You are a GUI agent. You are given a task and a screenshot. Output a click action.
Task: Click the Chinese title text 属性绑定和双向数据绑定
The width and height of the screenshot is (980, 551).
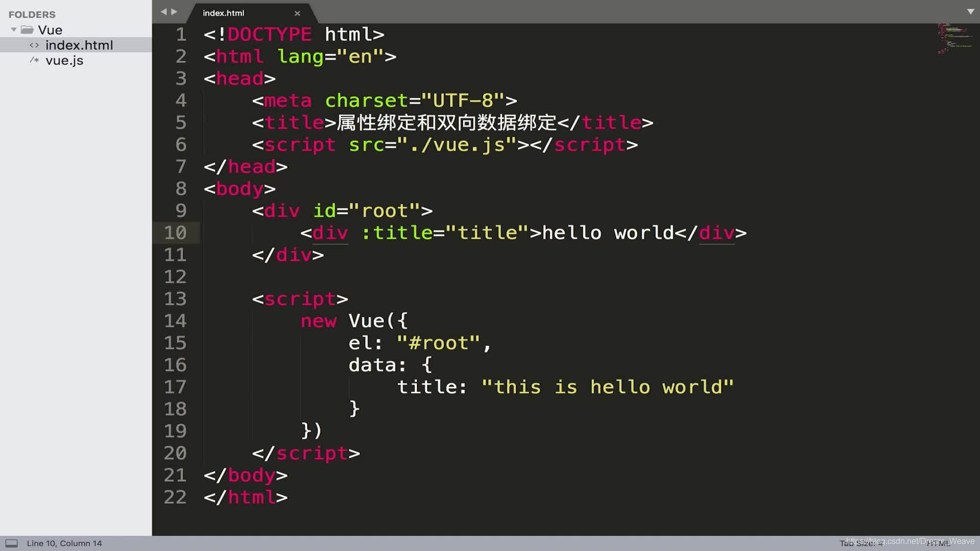(x=447, y=122)
